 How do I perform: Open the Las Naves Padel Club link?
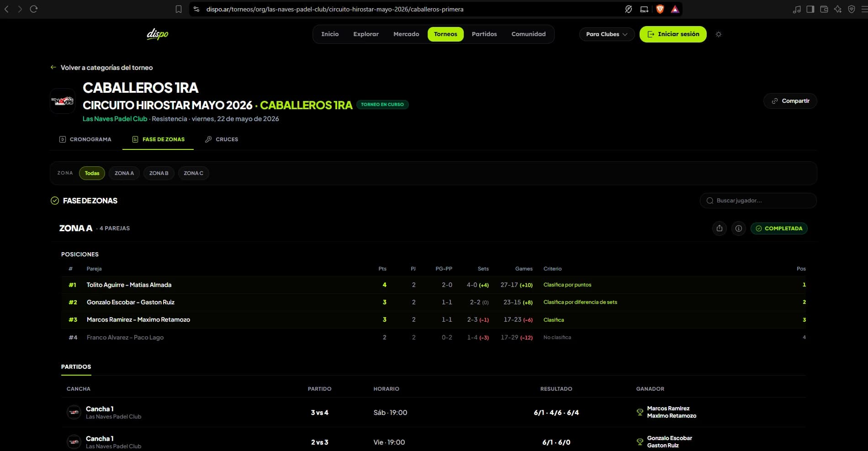point(115,119)
